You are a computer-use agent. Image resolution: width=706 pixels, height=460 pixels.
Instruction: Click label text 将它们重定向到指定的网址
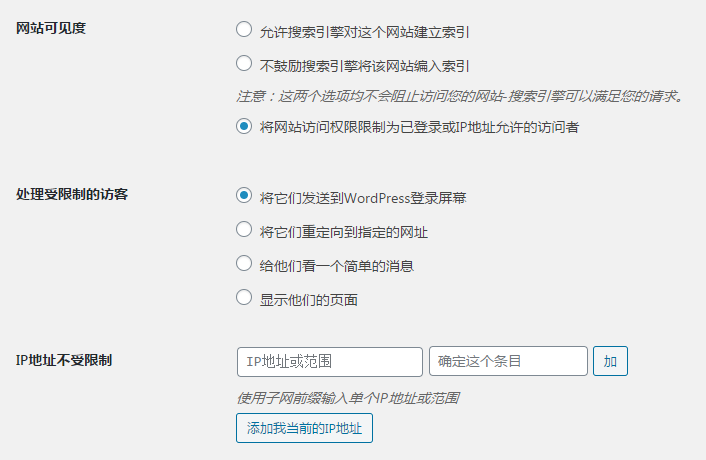click(344, 231)
